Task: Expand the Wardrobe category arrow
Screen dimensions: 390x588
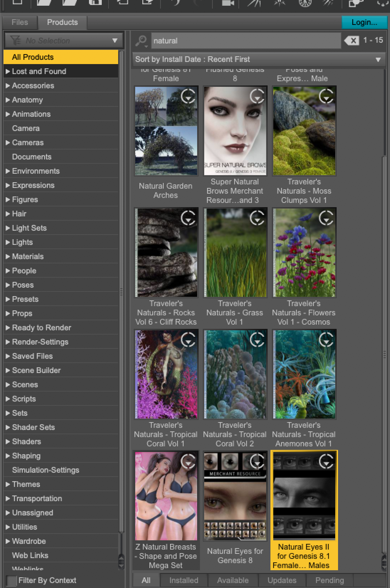Action: click(x=8, y=541)
